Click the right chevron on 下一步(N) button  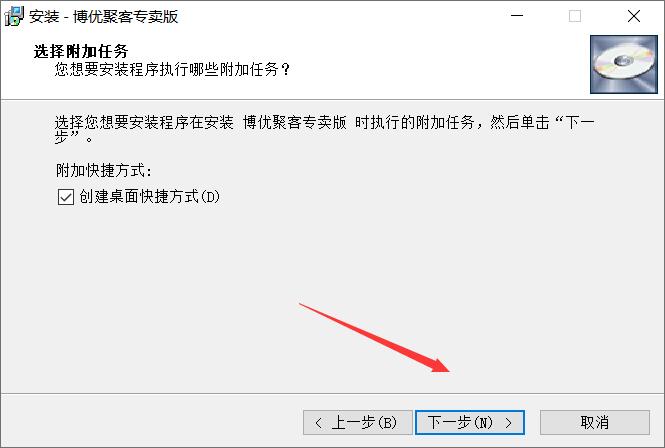click(x=509, y=423)
